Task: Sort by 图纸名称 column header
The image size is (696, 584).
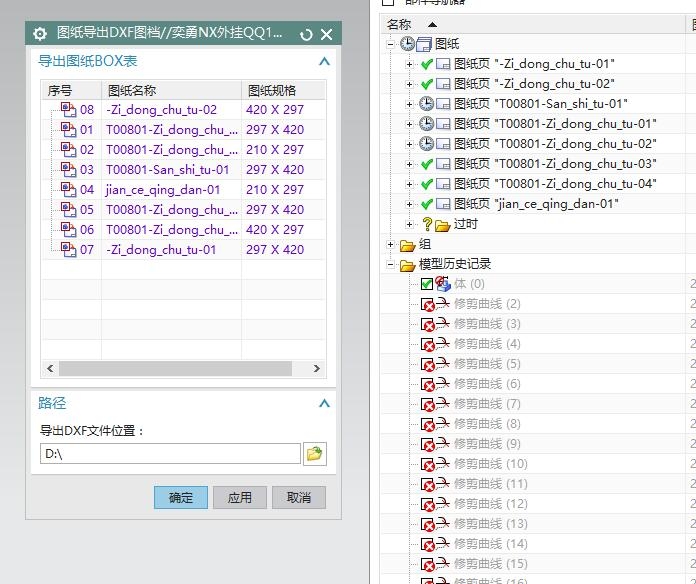Action: coord(171,91)
